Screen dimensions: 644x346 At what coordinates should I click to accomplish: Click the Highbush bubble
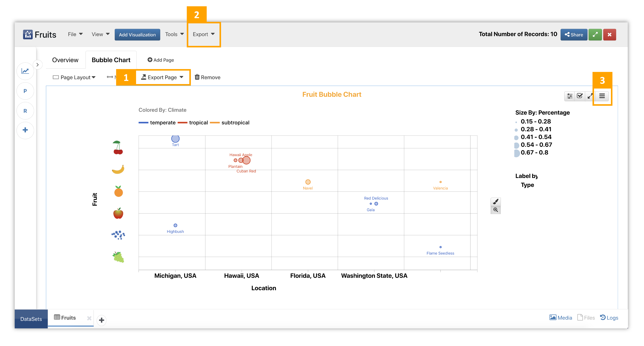point(175,225)
